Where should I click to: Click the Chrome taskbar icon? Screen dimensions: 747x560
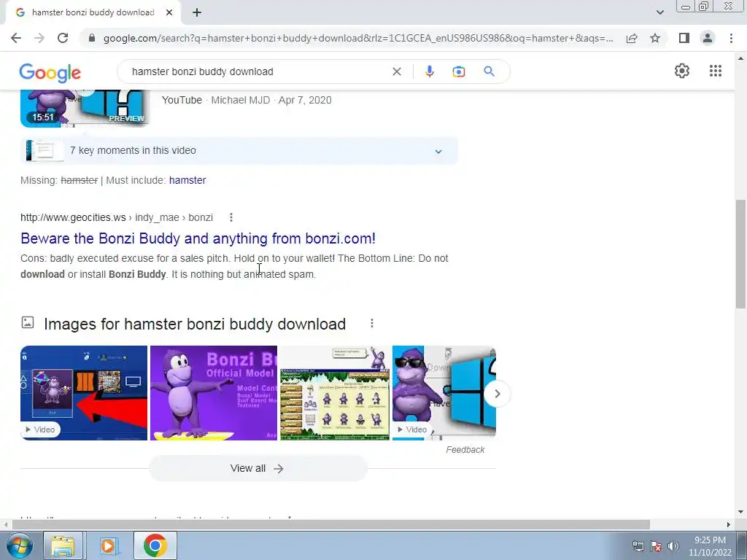click(x=155, y=545)
